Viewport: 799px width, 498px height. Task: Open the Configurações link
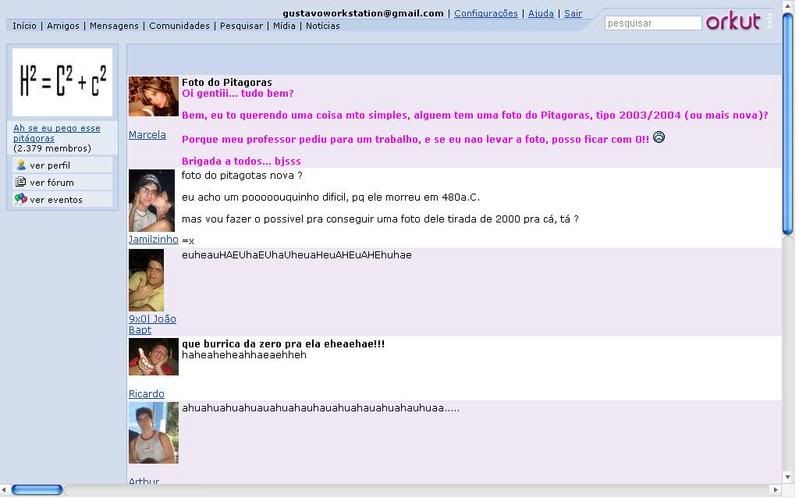(x=485, y=14)
